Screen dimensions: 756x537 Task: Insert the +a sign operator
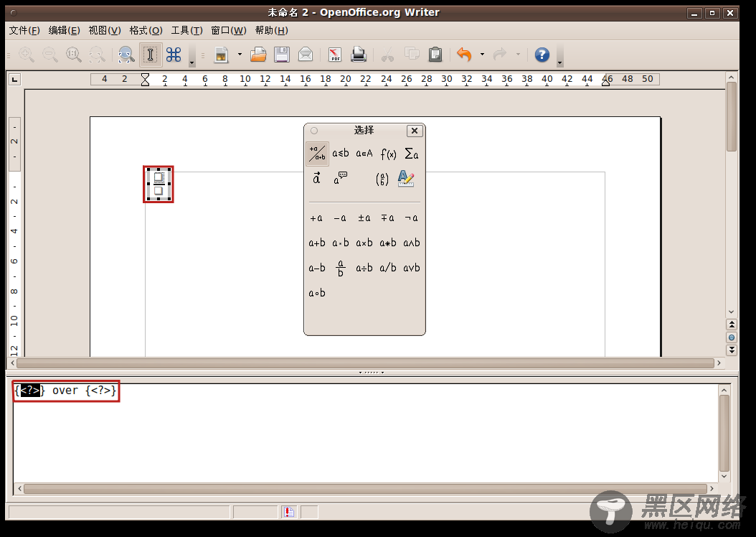[316, 218]
